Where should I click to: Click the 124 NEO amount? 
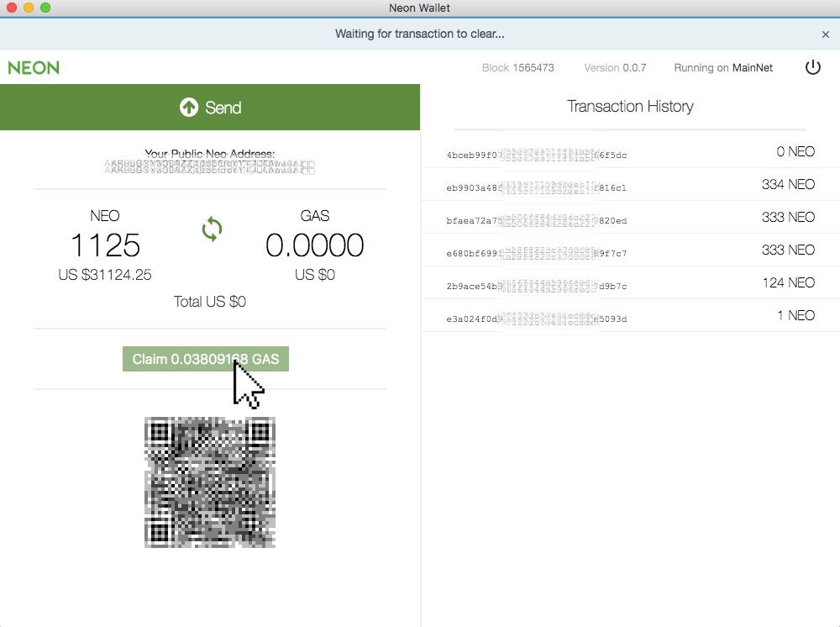[x=789, y=282]
